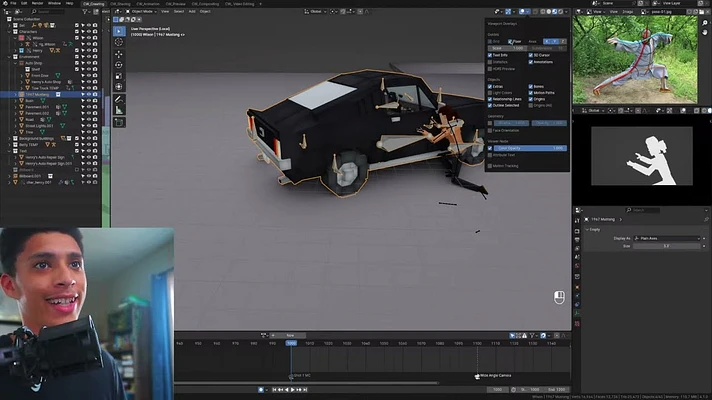Screen dimensions: 712x400
Task: Choose the Scale tool
Action: (x=119, y=76)
